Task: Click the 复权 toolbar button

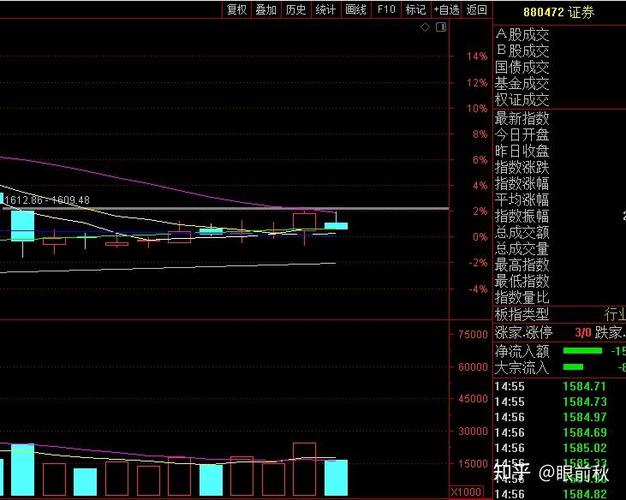Action: [236, 10]
